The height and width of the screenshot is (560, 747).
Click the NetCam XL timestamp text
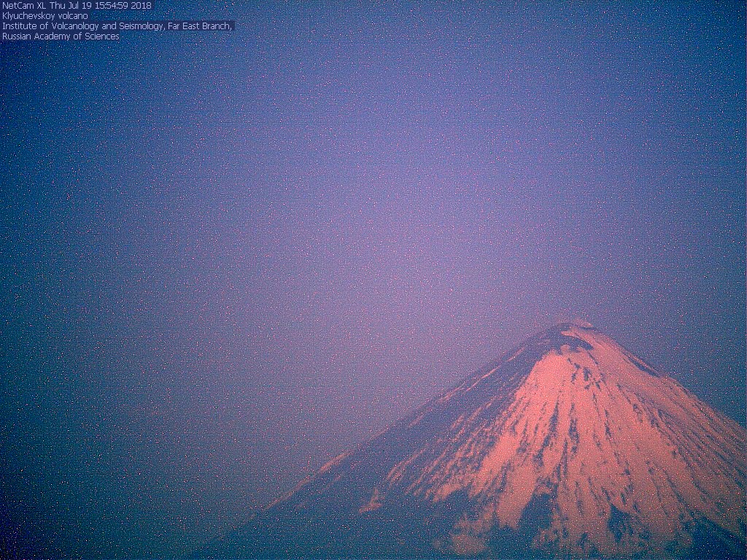coord(77,6)
